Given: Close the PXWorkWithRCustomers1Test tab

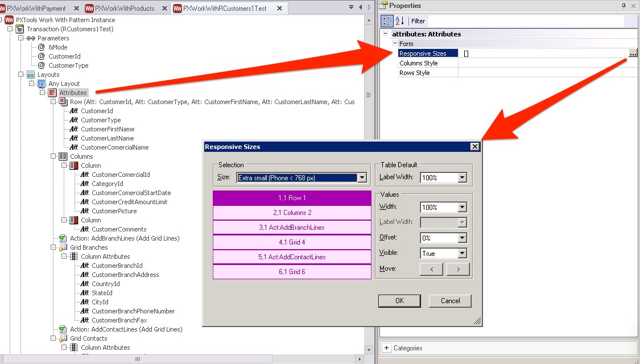Looking at the screenshot, I should click(279, 8).
